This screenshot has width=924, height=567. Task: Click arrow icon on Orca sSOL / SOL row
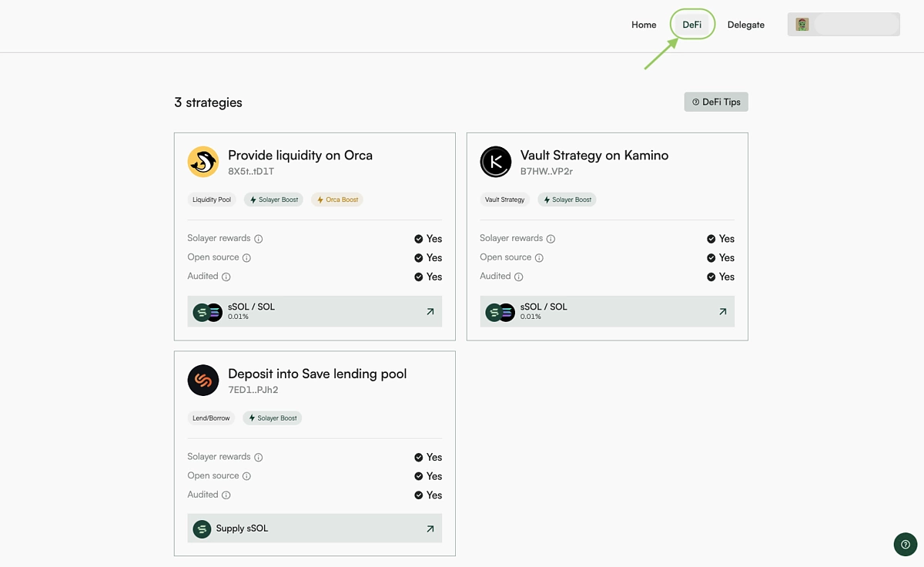click(x=430, y=311)
